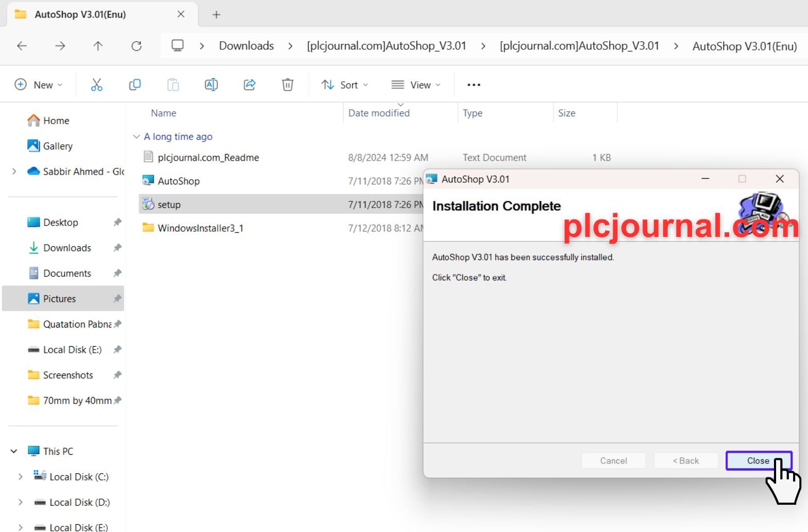The height and width of the screenshot is (532, 808).
Task: Click the 8/8/2024 12:59 AM date cell
Action: click(388, 158)
